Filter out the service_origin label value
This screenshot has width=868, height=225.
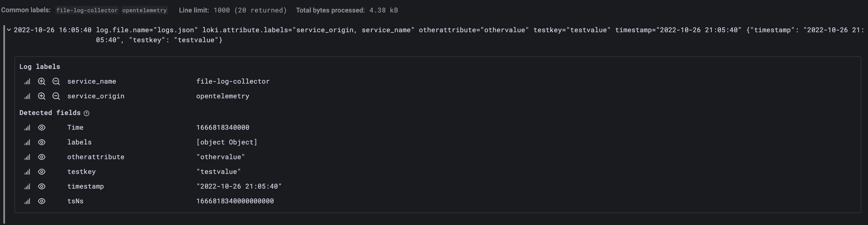click(56, 96)
